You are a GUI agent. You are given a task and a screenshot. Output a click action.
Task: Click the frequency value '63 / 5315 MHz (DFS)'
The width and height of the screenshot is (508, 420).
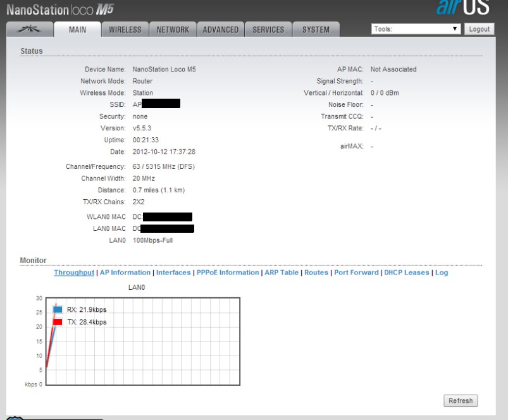(164, 167)
